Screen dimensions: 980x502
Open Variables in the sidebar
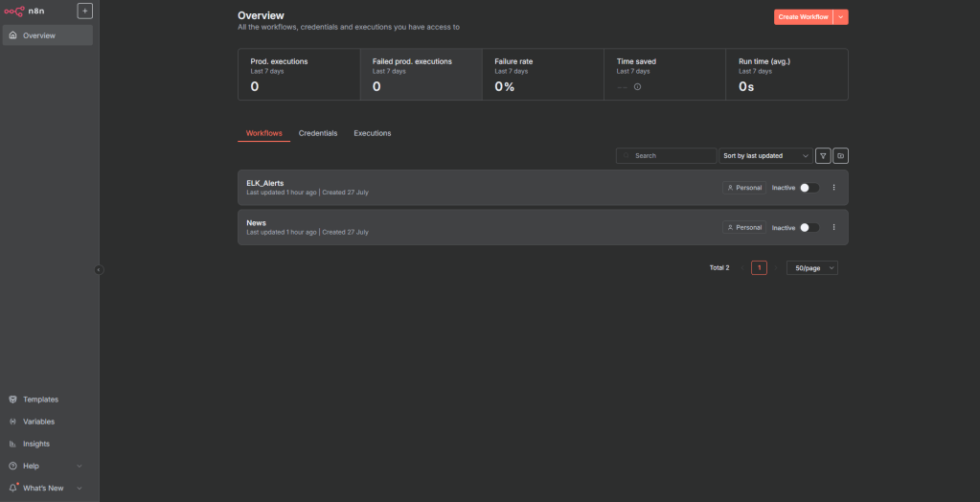click(x=38, y=422)
